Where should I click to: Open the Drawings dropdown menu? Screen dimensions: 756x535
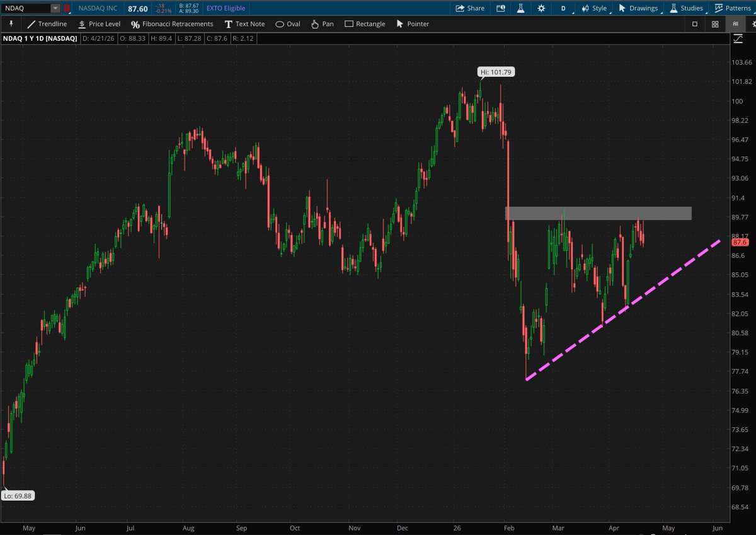[638, 8]
